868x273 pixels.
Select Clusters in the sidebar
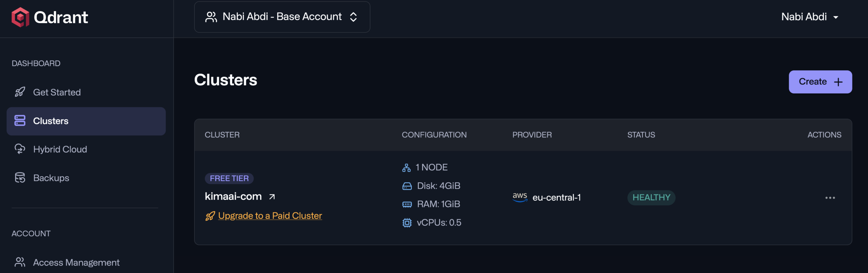coord(86,121)
